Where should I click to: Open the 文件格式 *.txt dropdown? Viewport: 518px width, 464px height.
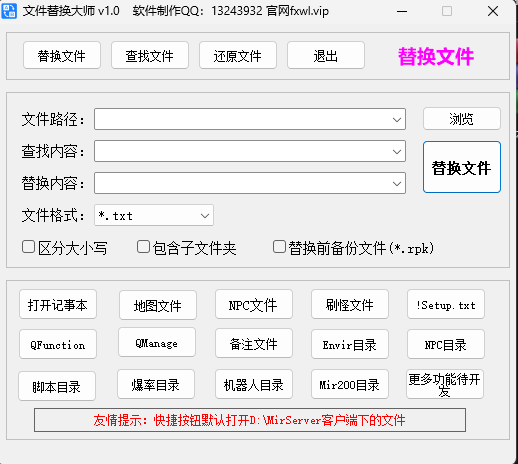click(154, 215)
